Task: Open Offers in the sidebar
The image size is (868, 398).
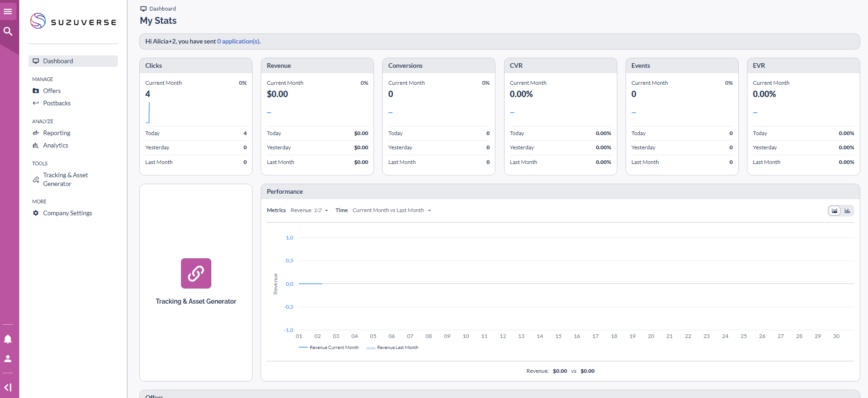Action: click(52, 91)
